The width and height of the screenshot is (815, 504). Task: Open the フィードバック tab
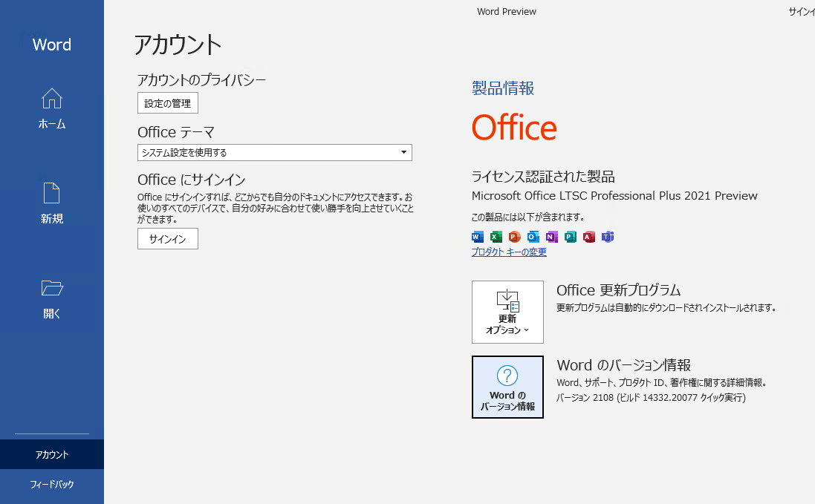(52, 484)
